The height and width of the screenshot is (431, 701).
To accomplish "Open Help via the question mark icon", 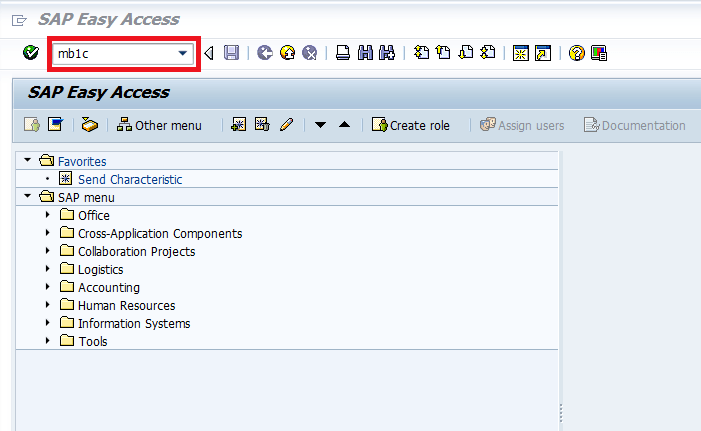I will point(576,53).
